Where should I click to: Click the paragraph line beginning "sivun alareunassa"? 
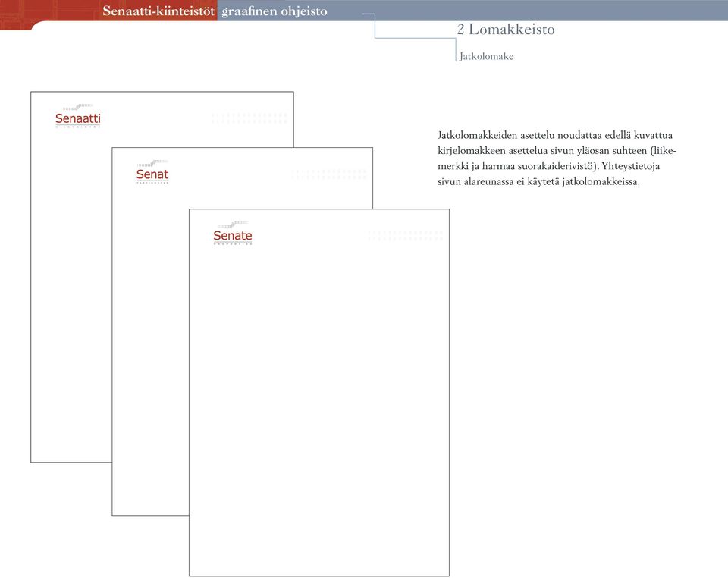(x=538, y=181)
